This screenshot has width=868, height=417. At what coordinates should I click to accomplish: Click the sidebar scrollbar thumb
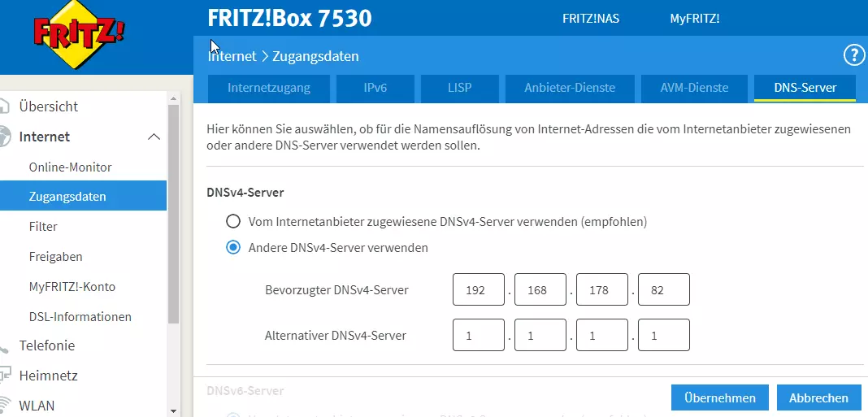tap(173, 213)
